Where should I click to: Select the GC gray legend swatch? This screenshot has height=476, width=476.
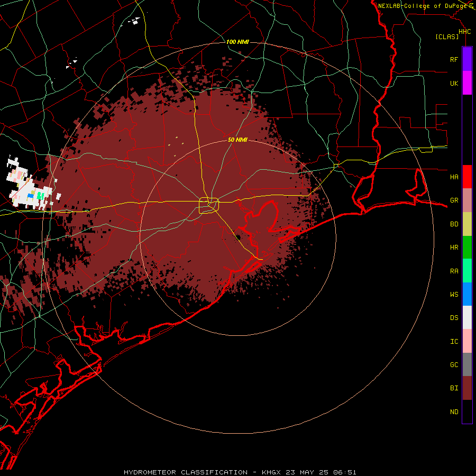point(467,364)
